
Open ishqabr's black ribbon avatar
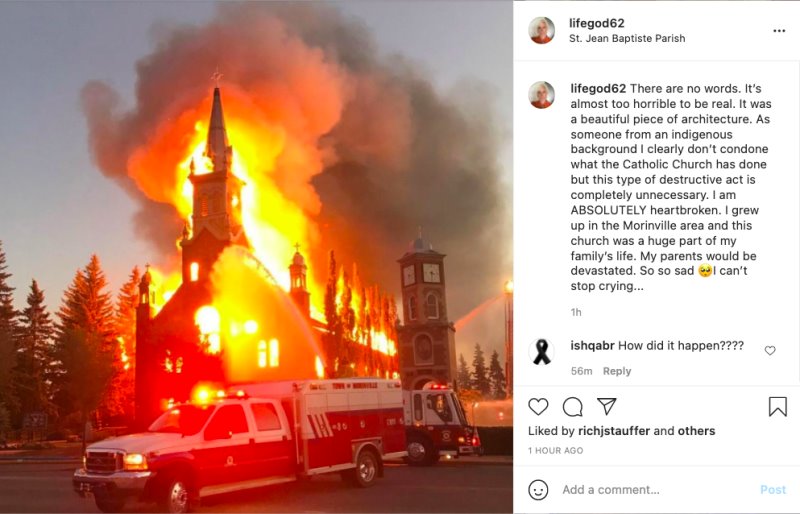tap(541, 352)
